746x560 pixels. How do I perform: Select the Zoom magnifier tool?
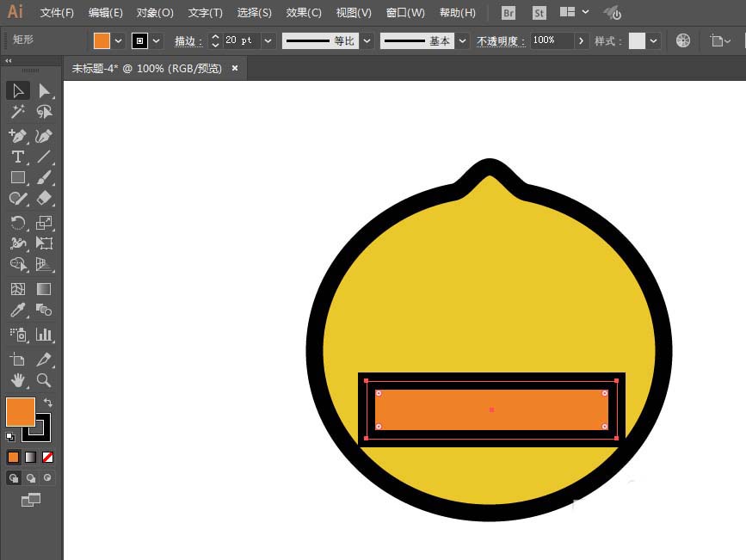[x=44, y=380]
